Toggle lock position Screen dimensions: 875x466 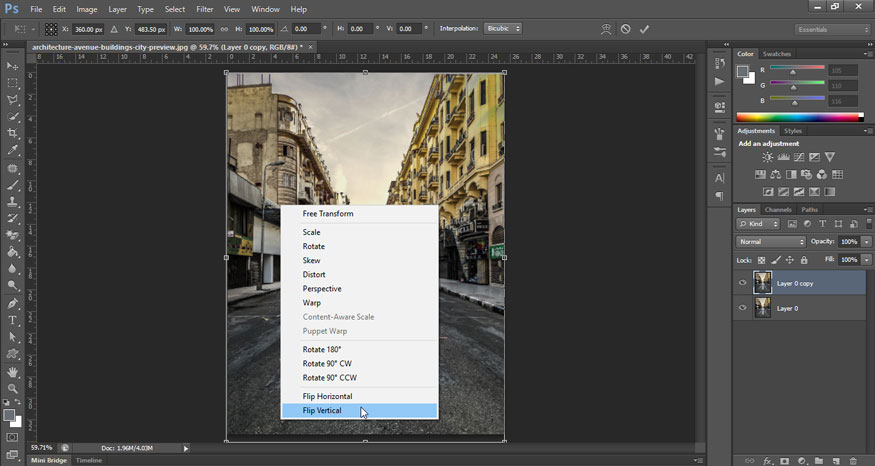(x=790, y=260)
